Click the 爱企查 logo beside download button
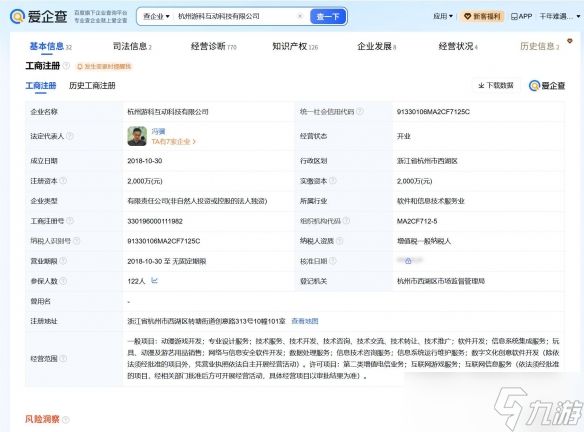This screenshot has height=432, width=584. (547, 86)
